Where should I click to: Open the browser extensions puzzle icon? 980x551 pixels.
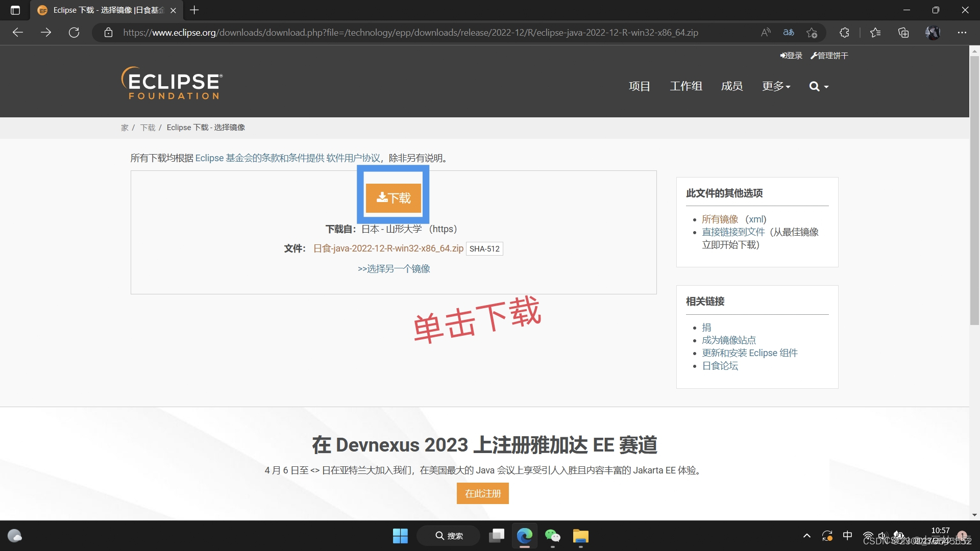point(844,33)
